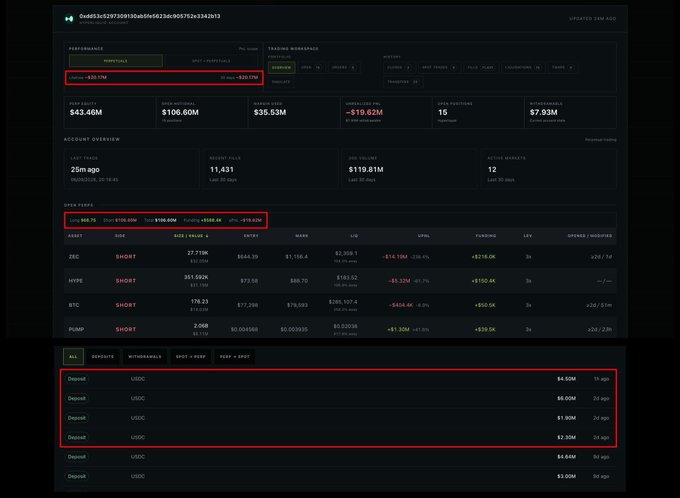Image resolution: width=680 pixels, height=498 pixels.
Task: Click the Open Notional $106.60M card
Action: point(202,112)
